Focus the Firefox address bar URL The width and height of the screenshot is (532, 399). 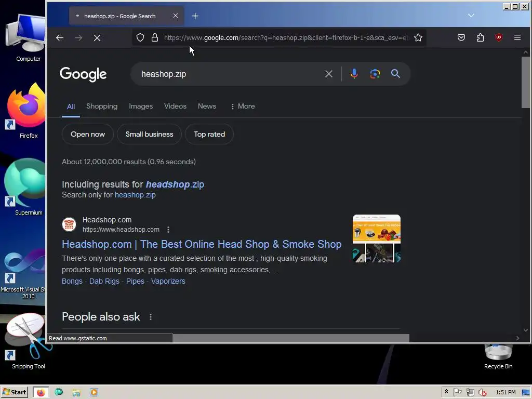[x=286, y=37]
